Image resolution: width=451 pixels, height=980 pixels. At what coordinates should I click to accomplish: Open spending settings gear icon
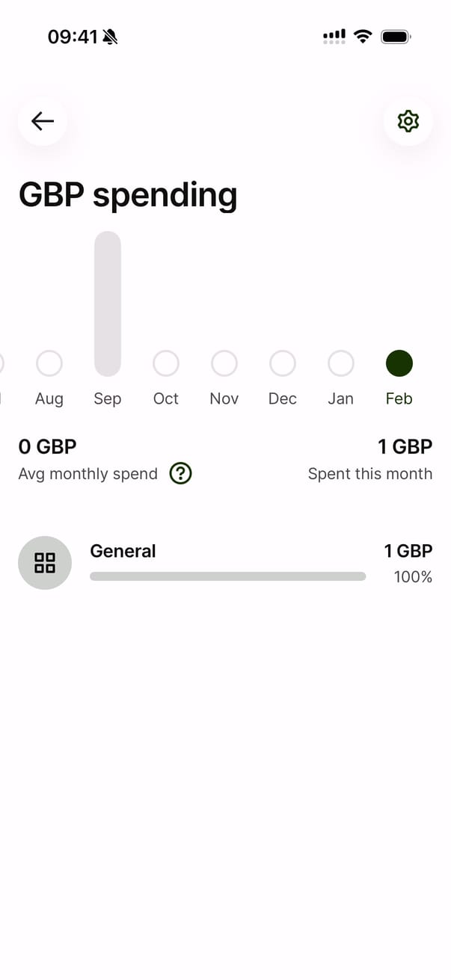point(408,121)
